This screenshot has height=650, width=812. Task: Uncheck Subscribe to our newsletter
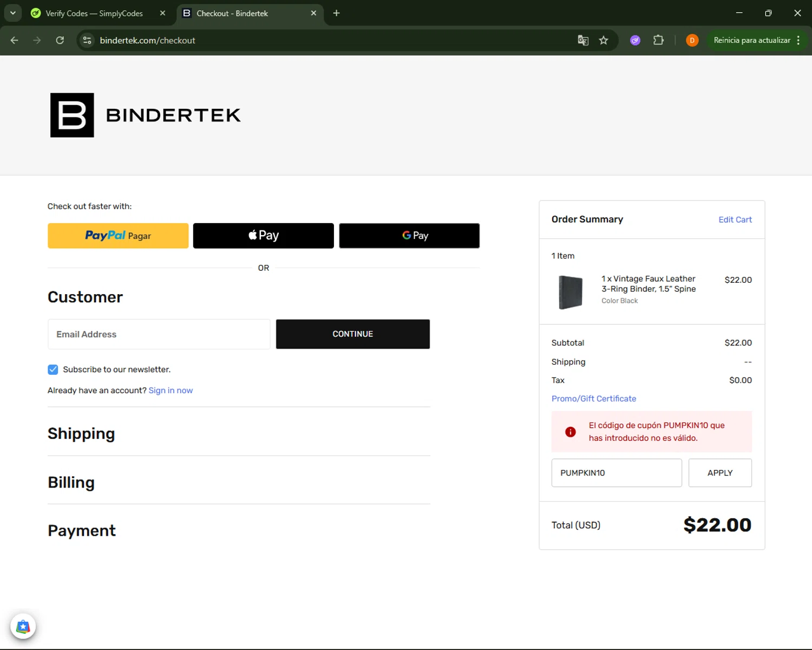53,369
